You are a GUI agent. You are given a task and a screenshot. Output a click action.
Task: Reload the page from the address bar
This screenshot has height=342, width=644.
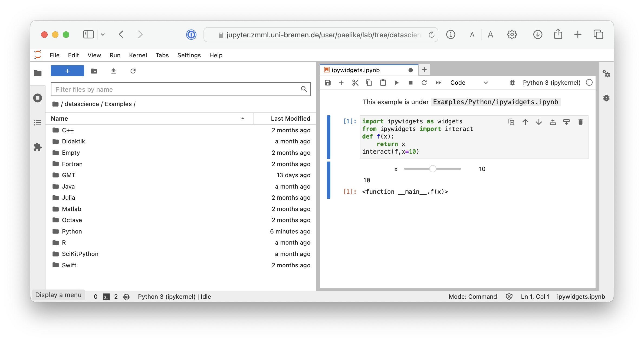tap(431, 34)
